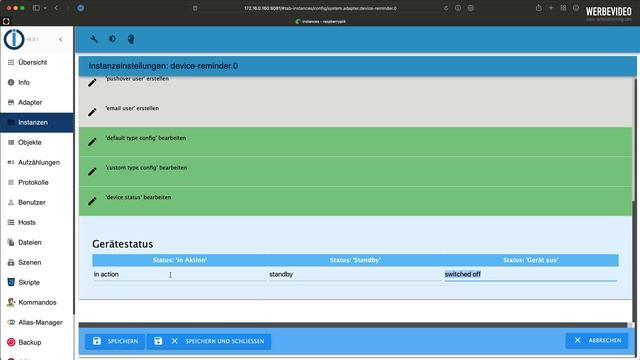Viewport: 640px width, 360px height.
Task: Open a new Safari tab with plus icon
Action: point(551,8)
